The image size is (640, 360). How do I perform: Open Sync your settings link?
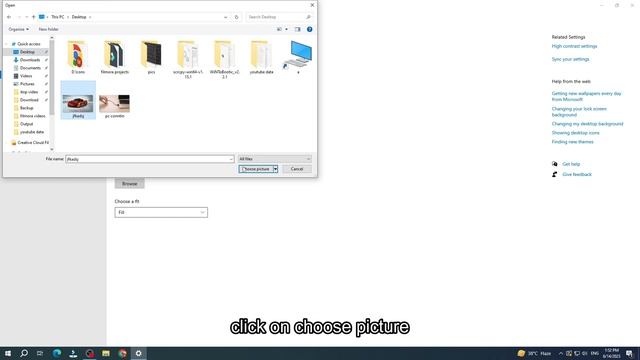(x=570, y=59)
